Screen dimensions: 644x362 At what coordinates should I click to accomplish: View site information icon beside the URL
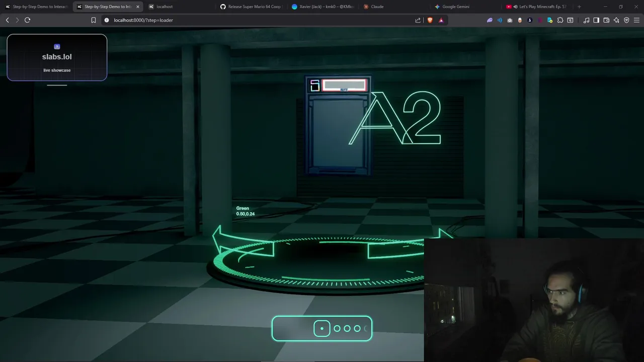[107, 20]
